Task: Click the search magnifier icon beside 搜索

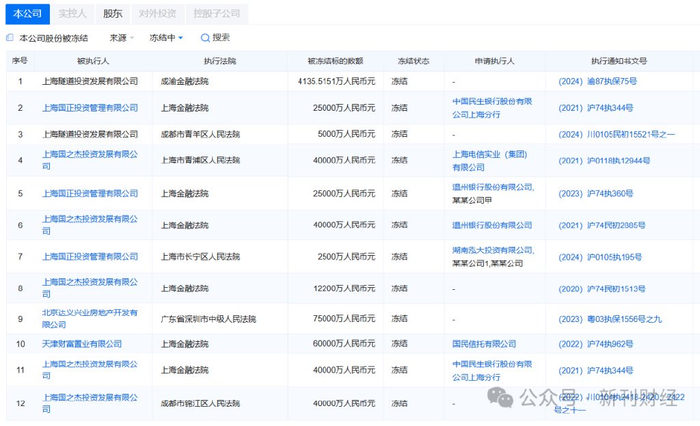Action: point(205,38)
